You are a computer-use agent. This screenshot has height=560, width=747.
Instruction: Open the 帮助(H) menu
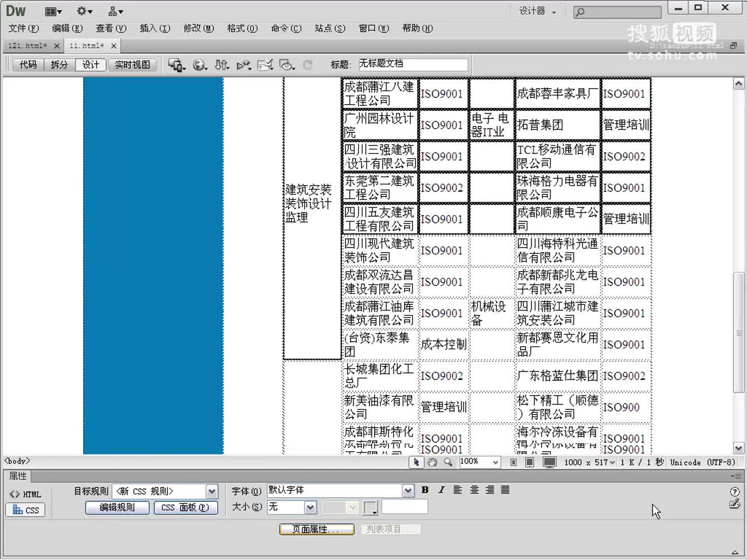(418, 29)
